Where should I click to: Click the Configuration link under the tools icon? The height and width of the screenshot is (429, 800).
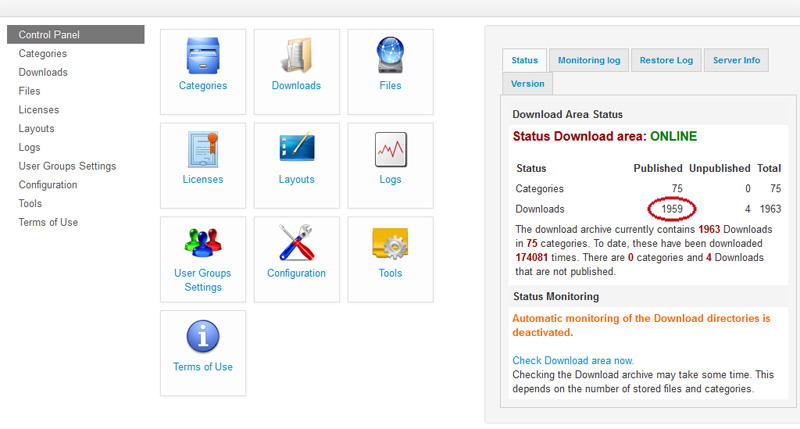[x=296, y=273]
